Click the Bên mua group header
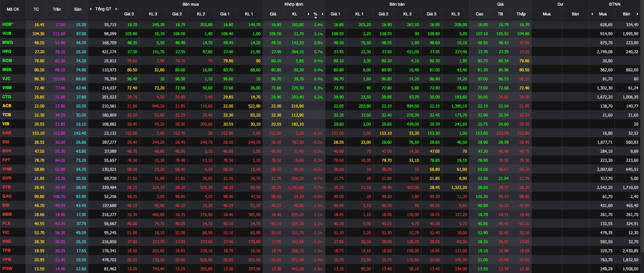This screenshot has height=273, width=644. (191, 4)
